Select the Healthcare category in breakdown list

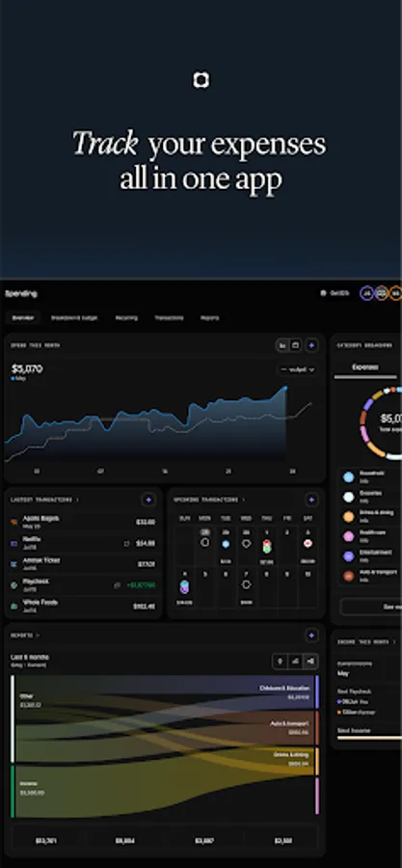369,536
